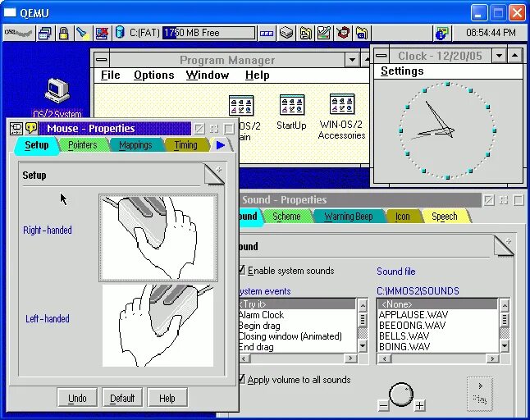Image resolution: width=530 pixels, height=420 pixels.
Task: Click the Play button in Sound Properties
Action: click(480, 394)
